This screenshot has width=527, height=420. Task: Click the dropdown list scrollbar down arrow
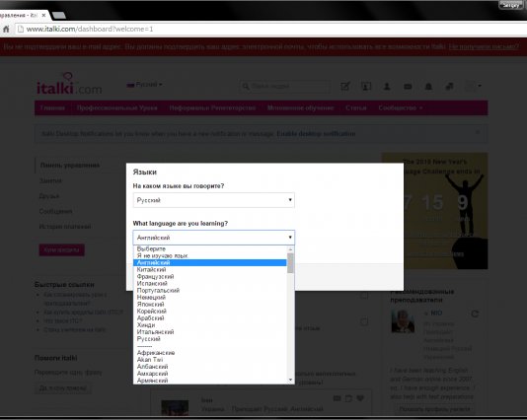pos(290,380)
